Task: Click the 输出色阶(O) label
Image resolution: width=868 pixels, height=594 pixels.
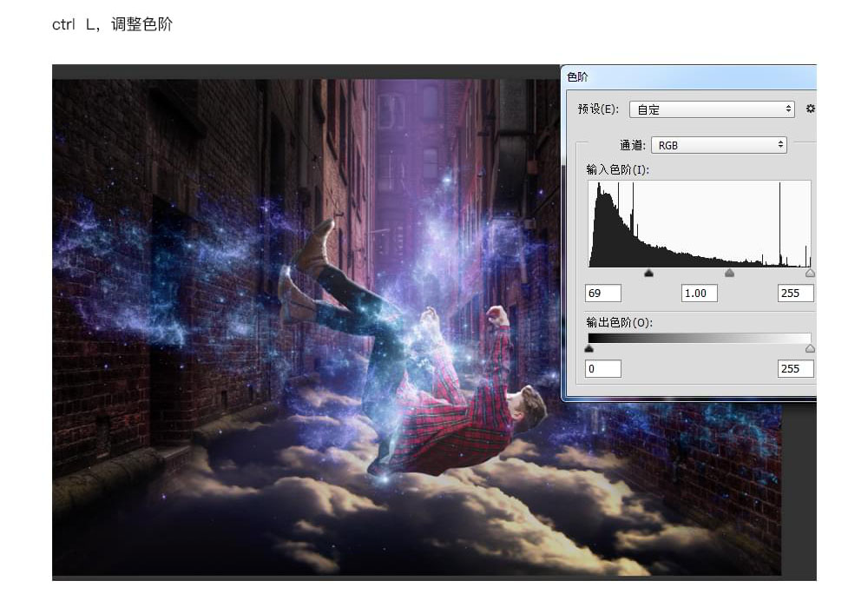Action: (620, 322)
